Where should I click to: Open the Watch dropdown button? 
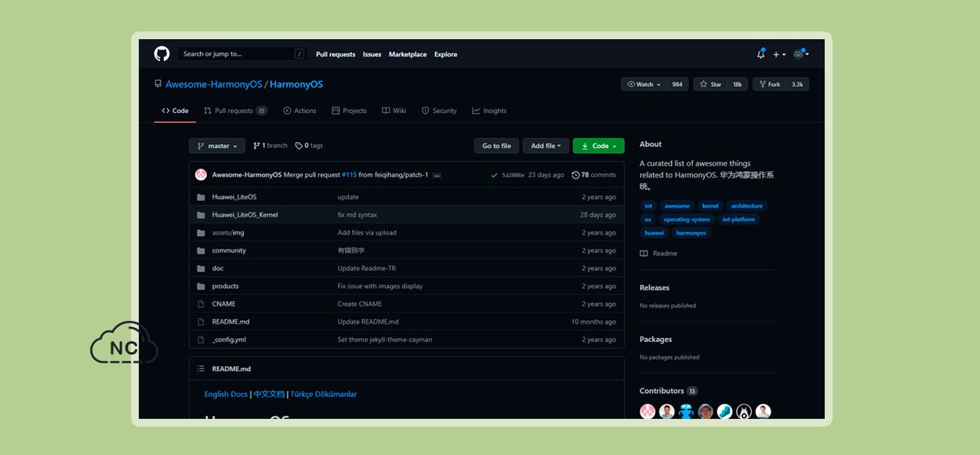644,84
